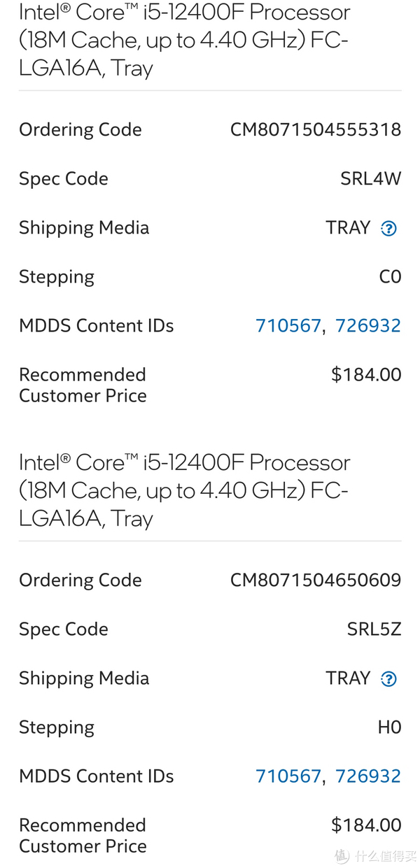Click ordering code CM8071504555318
Screen dimensions: 420x868
coord(316,130)
